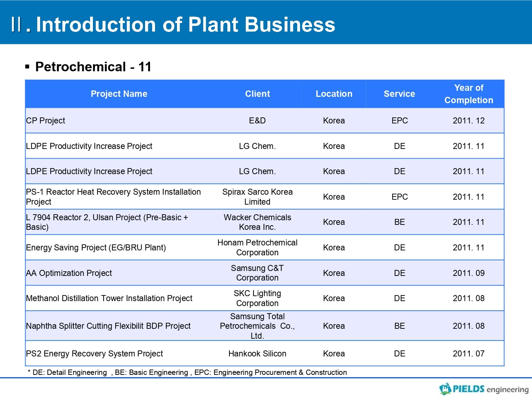
Task: Select the 'Spirax Sarco Korea Limited' cell
Action: coord(257,197)
